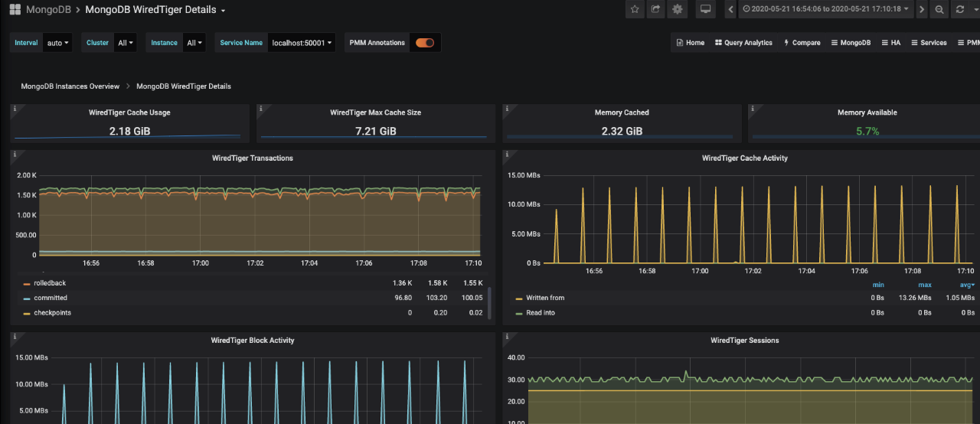The image size is (980, 424).
Task: Open the Interval auto dropdown
Action: pyautogui.click(x=57, y=43)
